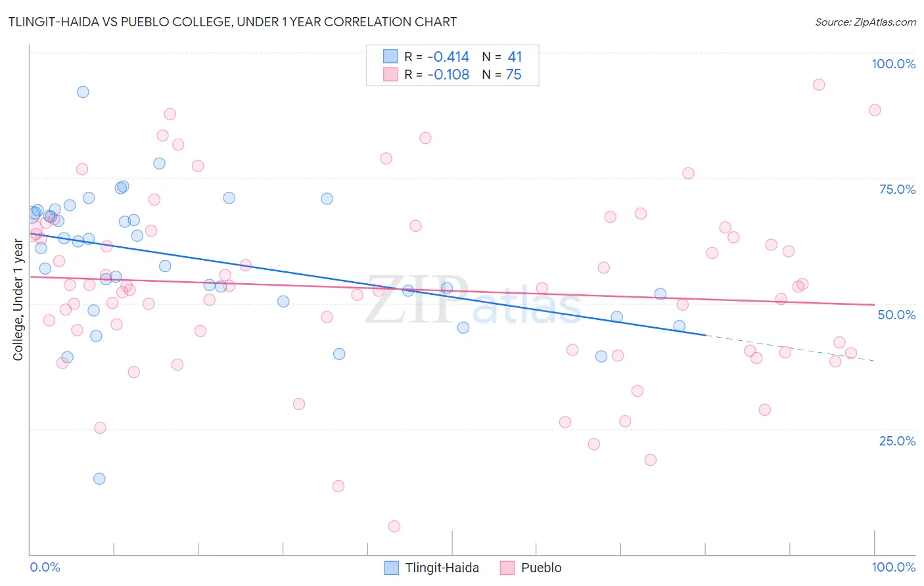Click the 0.0% x-axis label
This screenshot has width=924, height=586.
click(x=45, y=567)
